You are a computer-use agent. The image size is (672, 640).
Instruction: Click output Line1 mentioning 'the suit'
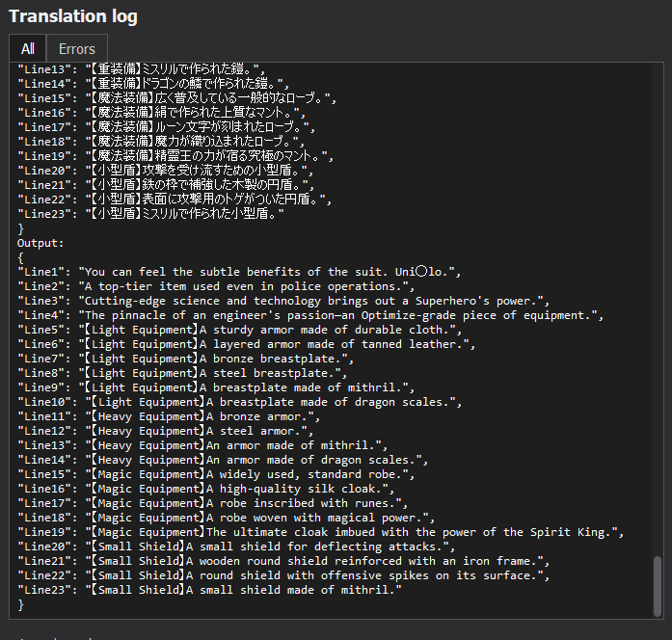[239, 272]
